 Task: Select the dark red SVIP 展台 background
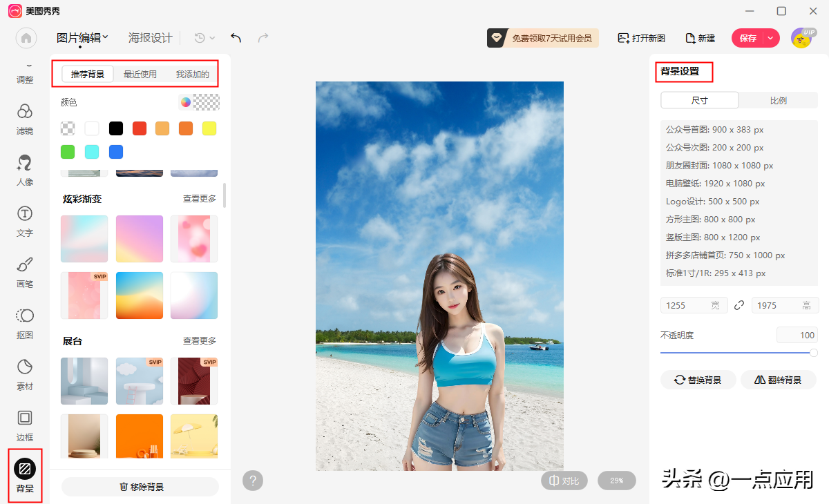[x=194, y=381]
